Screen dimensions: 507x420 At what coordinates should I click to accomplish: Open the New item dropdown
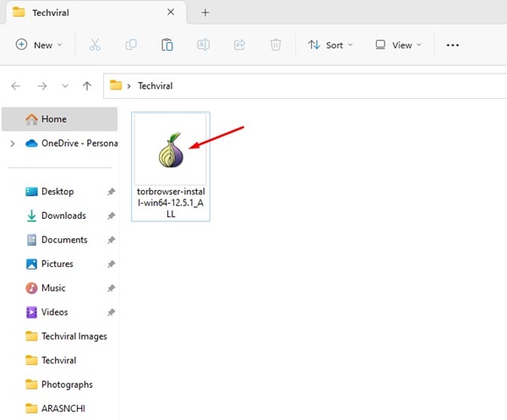[x=39, y=45]
